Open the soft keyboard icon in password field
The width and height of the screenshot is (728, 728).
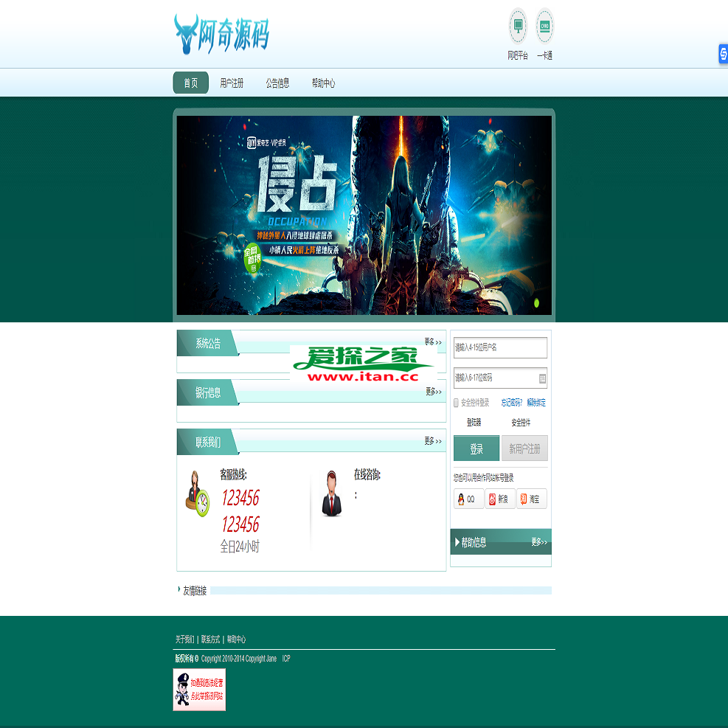point(542,378)
